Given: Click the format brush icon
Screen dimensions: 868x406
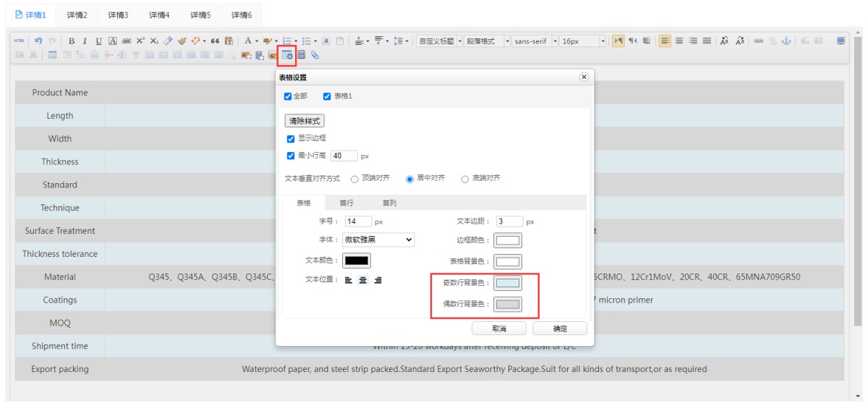Looking at the screenshot, I should tap(182, 41).
